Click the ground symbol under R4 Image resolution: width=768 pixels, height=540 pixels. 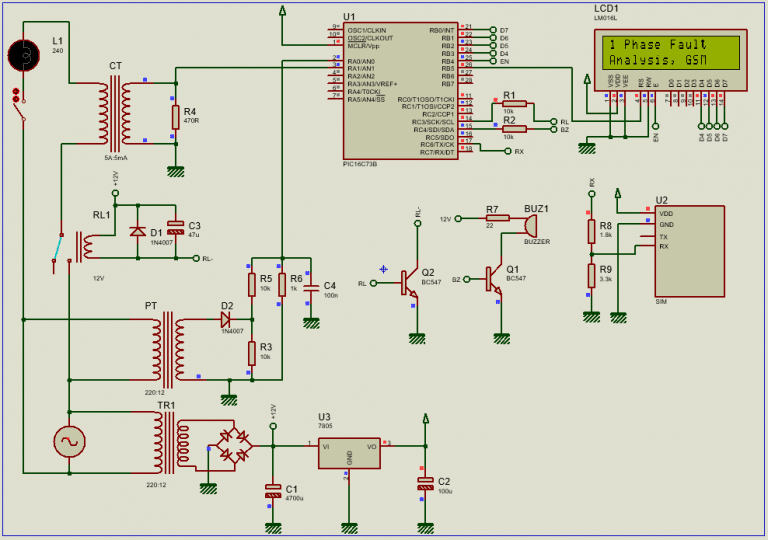coord(175,171)
